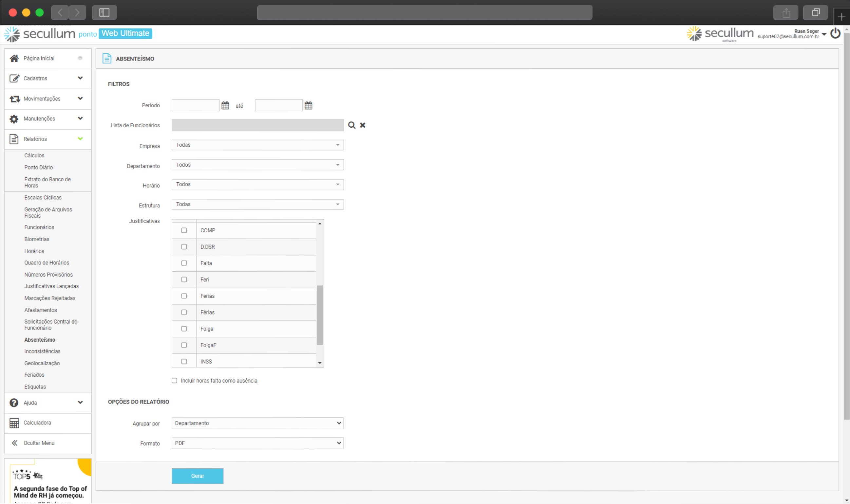Check the Folga justification checkbox
Viewport: 850px width, 504px height.
[184, 329]
